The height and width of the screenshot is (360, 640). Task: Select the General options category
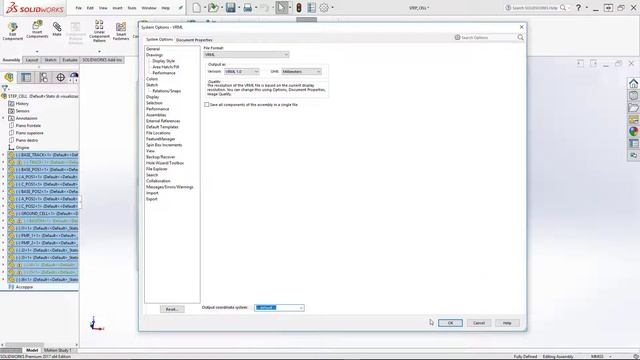point(153,49)
